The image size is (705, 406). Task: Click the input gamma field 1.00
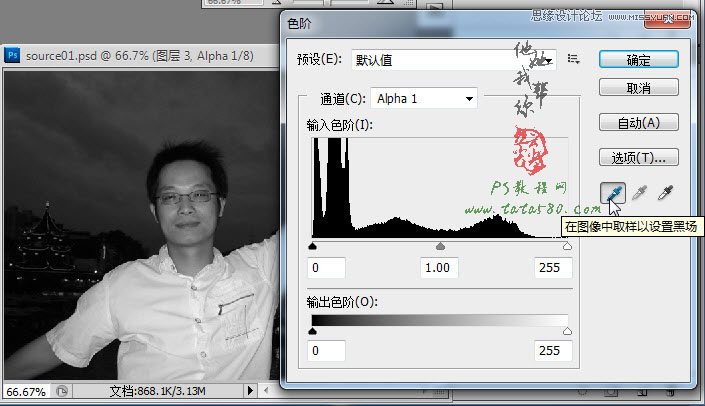tap(438, 268)
